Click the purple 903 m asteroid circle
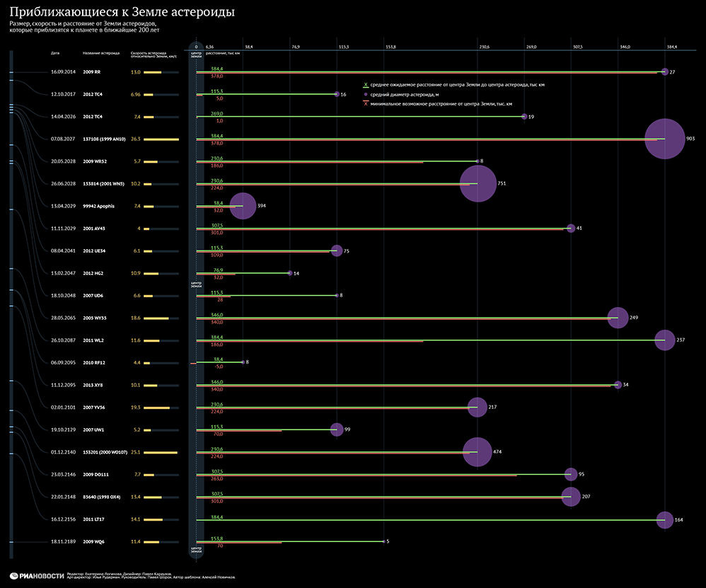The width and height of the screenshot is (706, 588). (x=664, y=139)
